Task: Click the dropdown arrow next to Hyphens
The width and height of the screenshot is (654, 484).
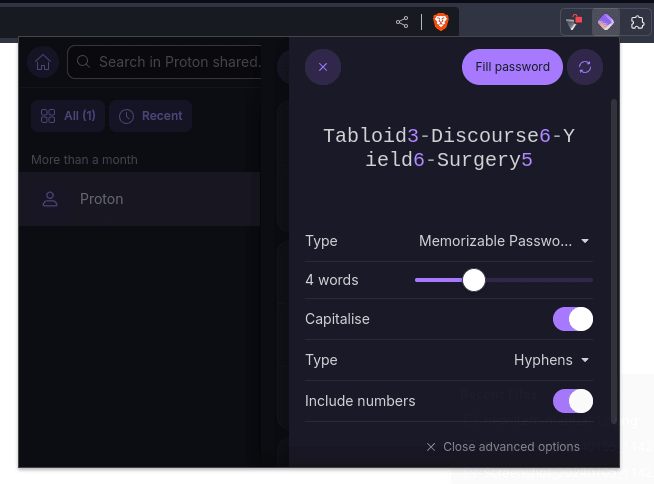Action: 585,360
